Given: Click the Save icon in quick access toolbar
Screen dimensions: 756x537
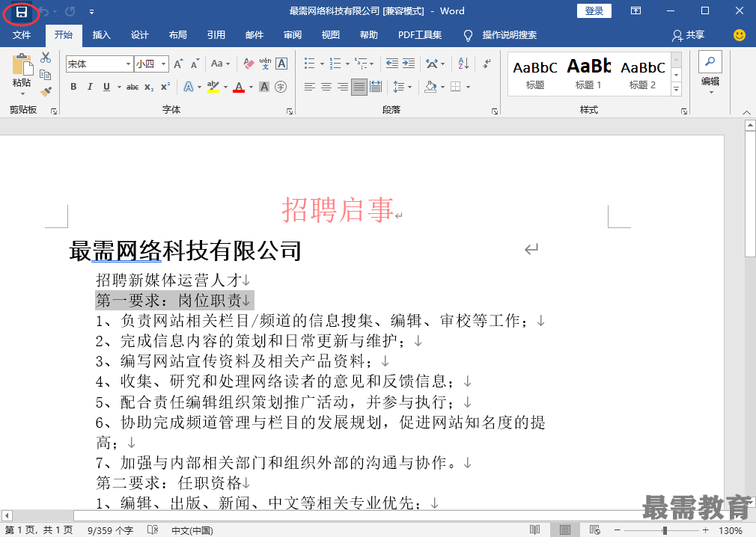Looking at the screenshot, I should (x=21, y=11).
